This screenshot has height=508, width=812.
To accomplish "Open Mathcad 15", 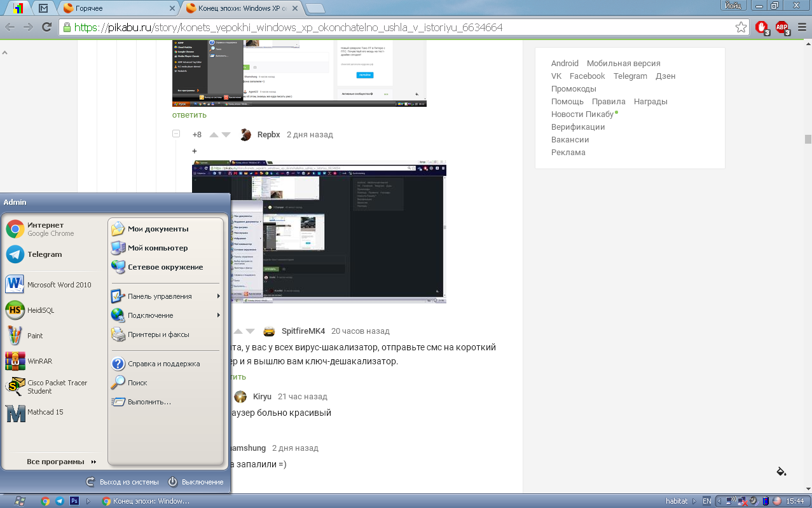I will 44,412.
